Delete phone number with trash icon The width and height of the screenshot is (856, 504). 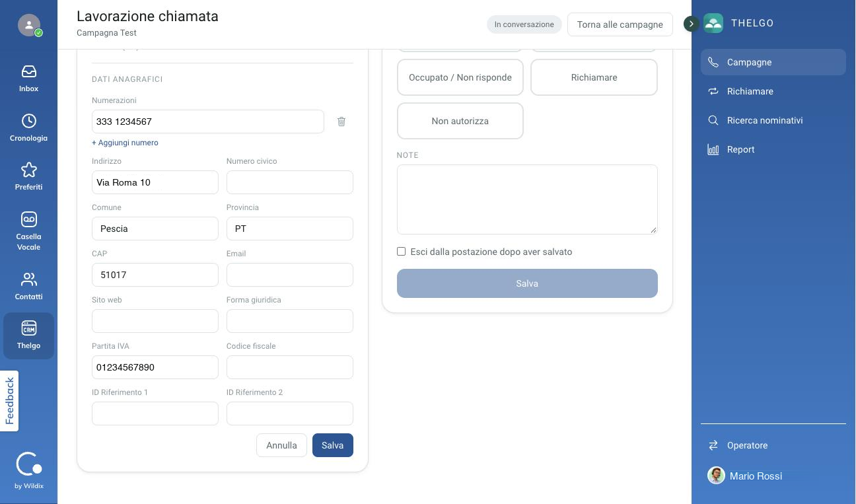coord(341,122)
